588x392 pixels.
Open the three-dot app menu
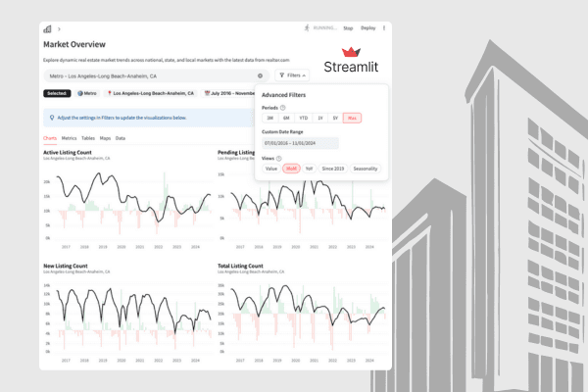[x=384, y=28]
